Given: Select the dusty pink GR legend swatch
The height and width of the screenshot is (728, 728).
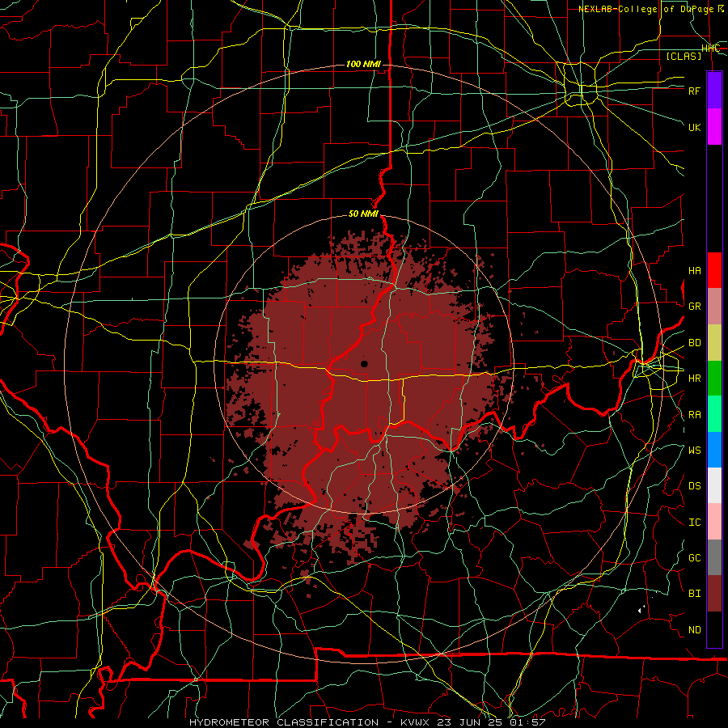Looking at the screenshot, I should click(714, 307).
